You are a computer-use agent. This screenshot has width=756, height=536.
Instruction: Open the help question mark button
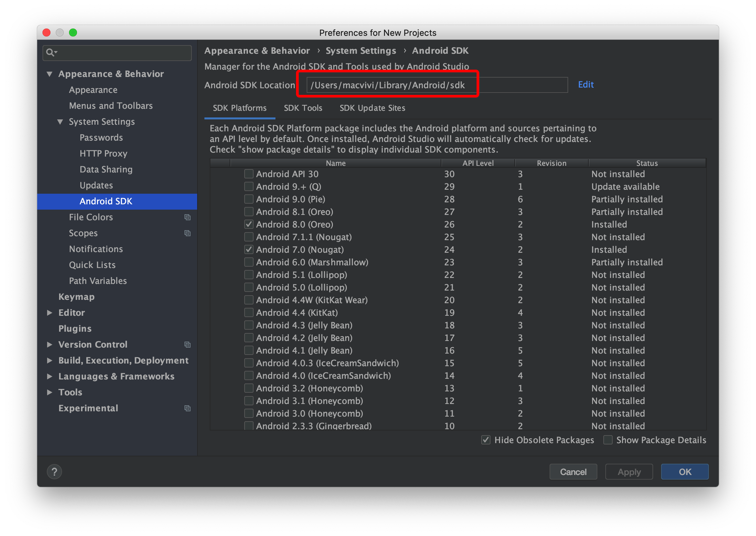(54, 472)
